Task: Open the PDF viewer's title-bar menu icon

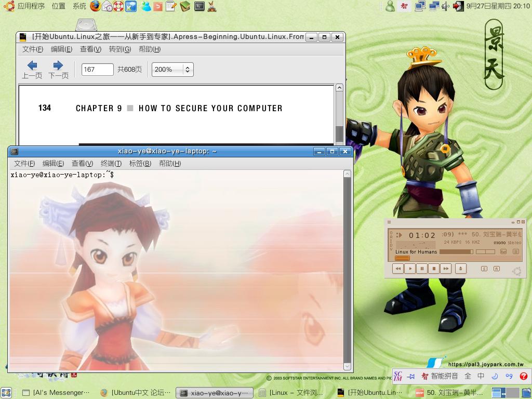Action: click(x=23, y=37)
